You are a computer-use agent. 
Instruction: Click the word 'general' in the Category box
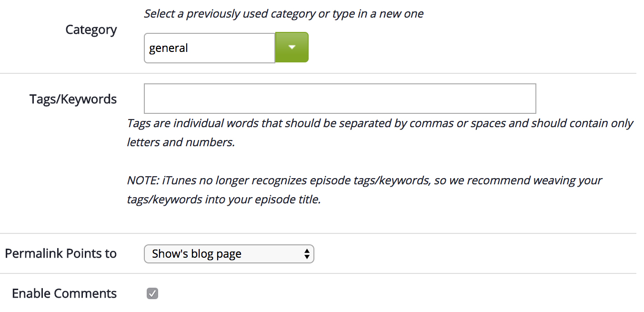(x=169, y=48)
